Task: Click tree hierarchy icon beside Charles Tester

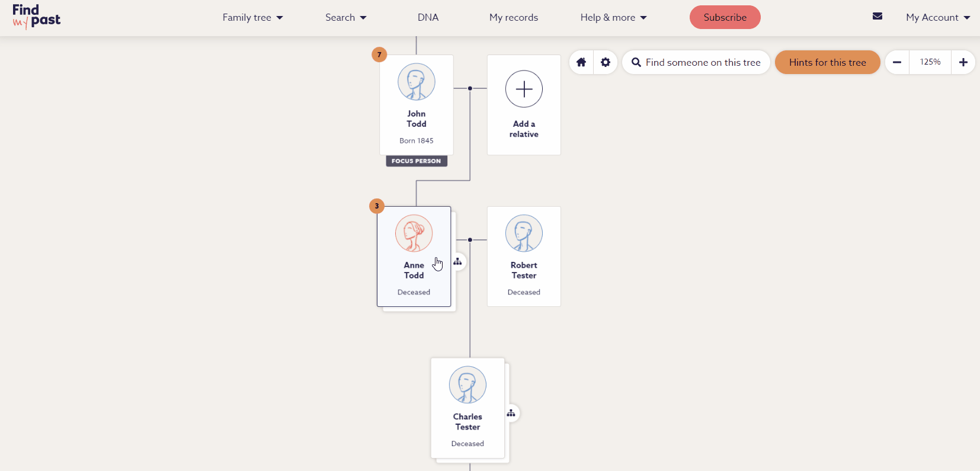Action: pos(511,413)
